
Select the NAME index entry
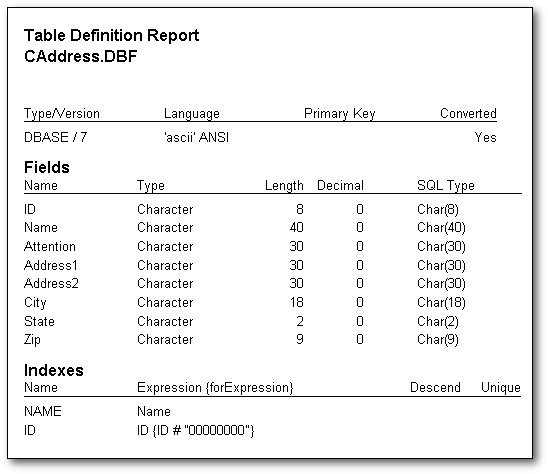[x=43, y=411]
